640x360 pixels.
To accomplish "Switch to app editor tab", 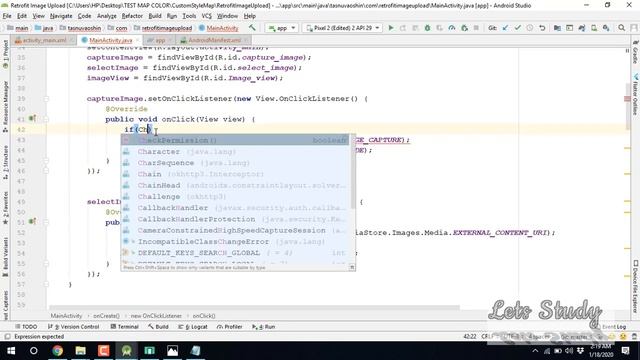I will tap(159, 40).
